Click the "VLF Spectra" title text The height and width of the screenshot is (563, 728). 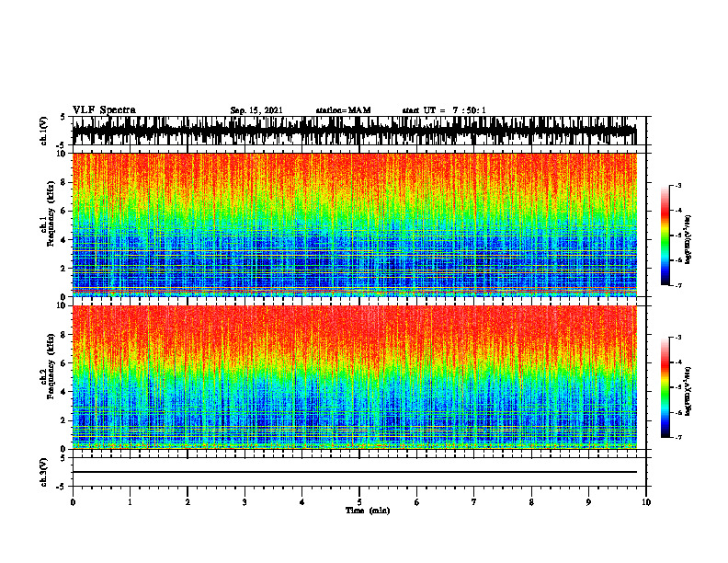tap(104, 109)
